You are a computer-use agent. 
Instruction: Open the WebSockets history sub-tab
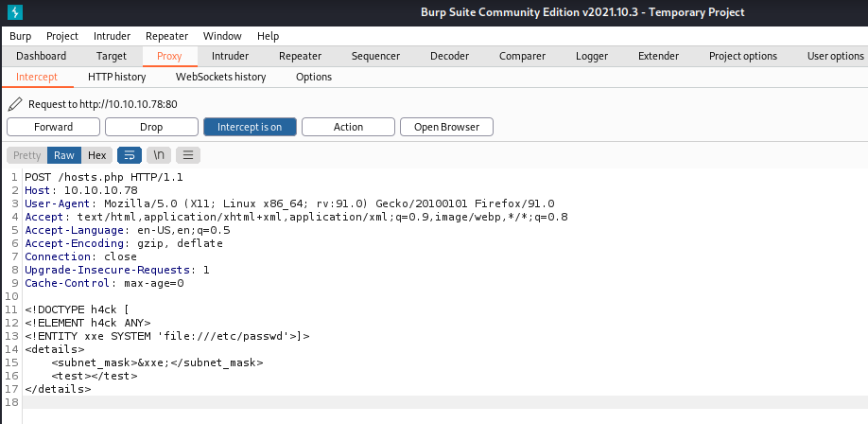221,77
